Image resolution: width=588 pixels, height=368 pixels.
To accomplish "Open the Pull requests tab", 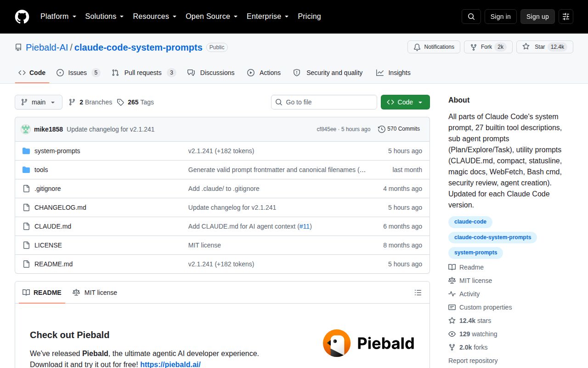I will coord(144,73).
